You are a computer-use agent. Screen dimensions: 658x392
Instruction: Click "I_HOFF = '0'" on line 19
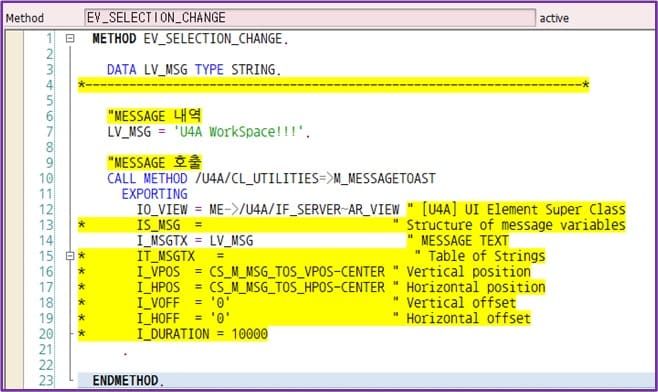[183, 318]
